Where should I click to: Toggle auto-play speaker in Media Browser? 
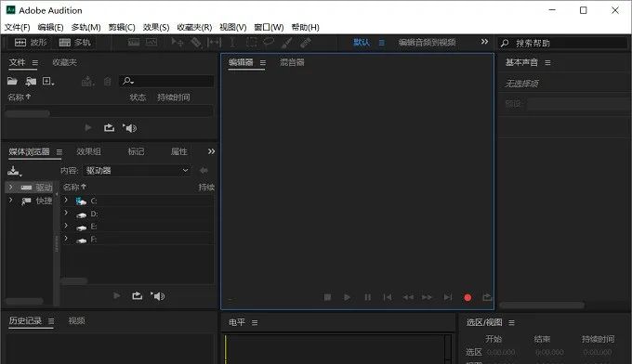158,296
